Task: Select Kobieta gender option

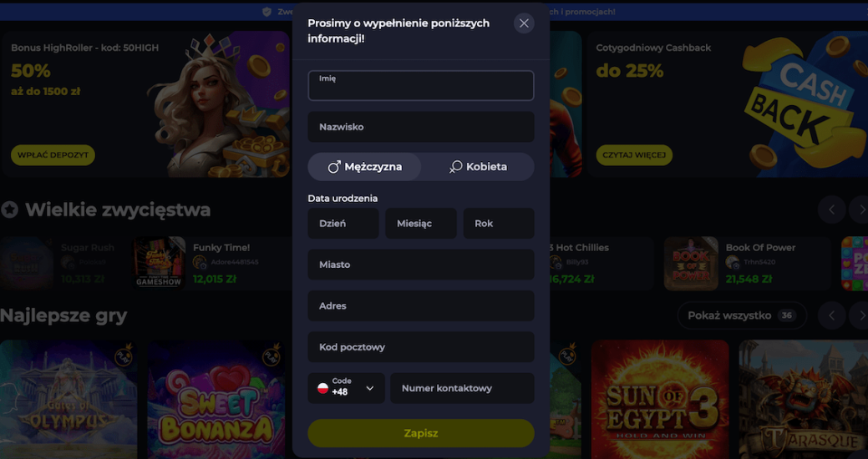Action: (478, 167)
